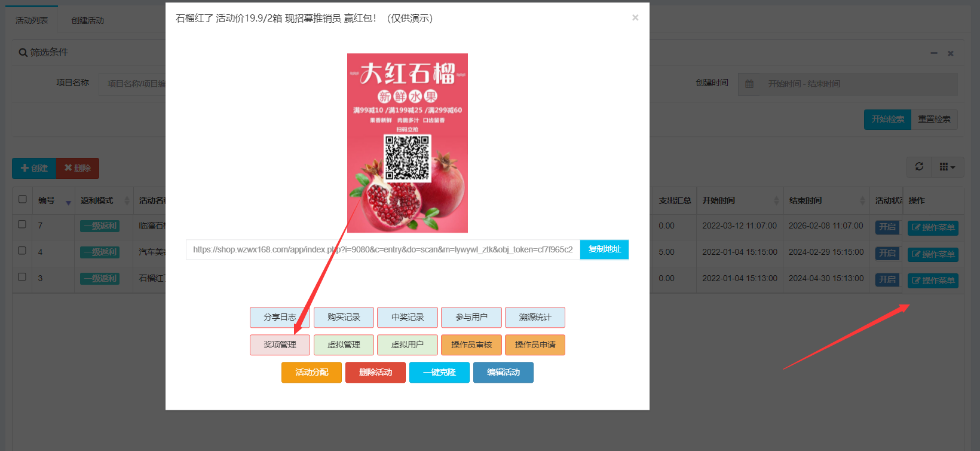Click 支出汇总 column header

675,201
